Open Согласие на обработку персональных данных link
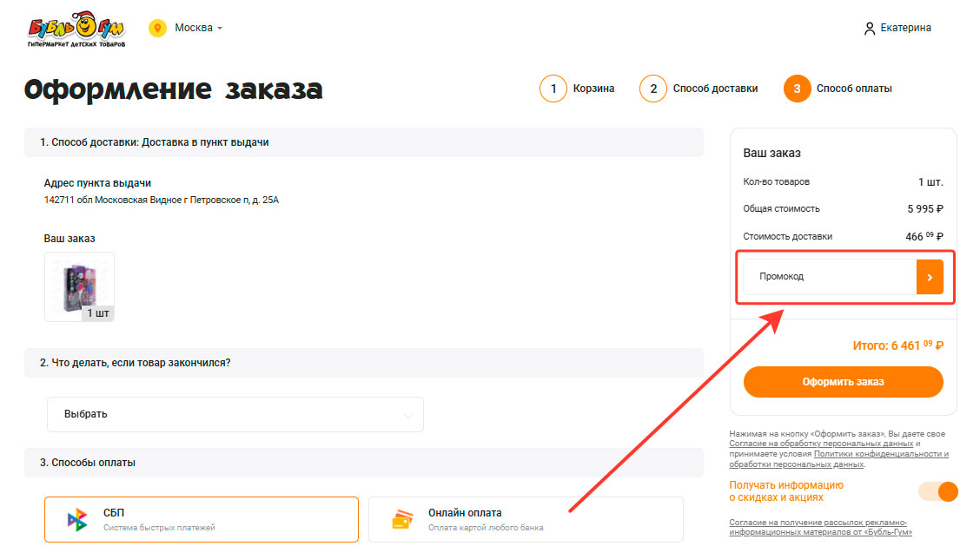Image resolution: width=980 pixels, height=546 pixels. (821, 444)
